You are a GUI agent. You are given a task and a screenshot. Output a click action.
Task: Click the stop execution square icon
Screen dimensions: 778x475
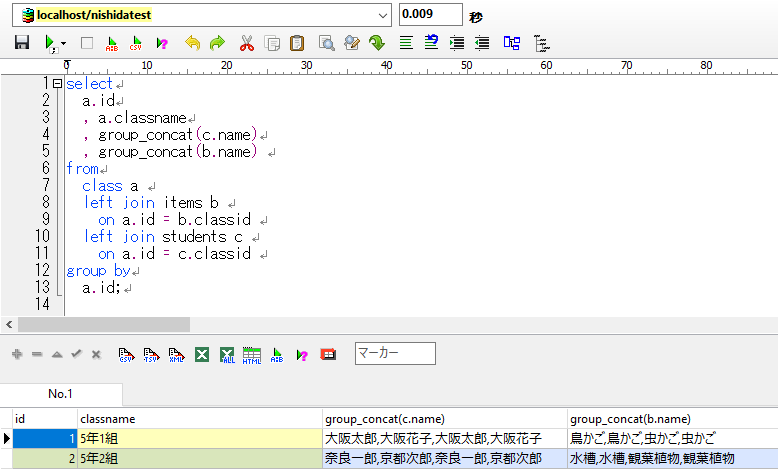(x=87, y=43)
